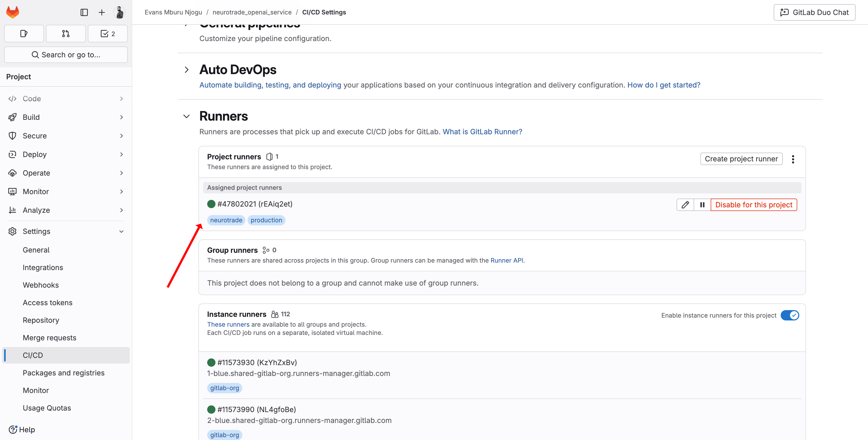Click the pencil edit runner icon

coord(685,205)
